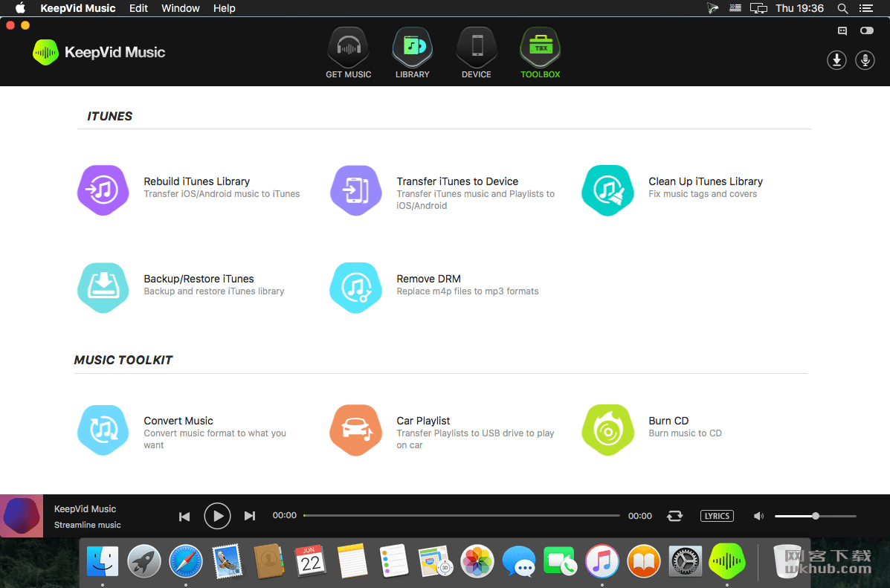The width and height of the screenshot is (890, 588).
Task: Open the input source flag menu
Action: pos(735,8)
